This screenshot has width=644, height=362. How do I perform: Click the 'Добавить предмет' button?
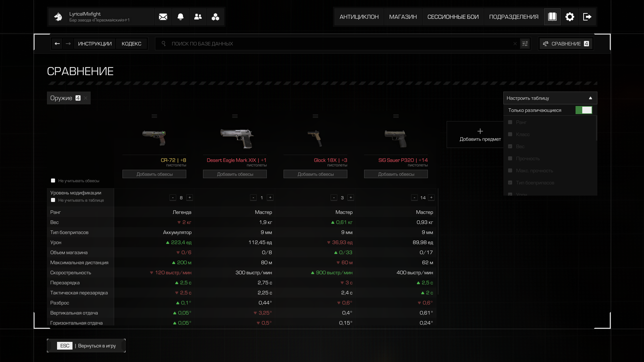480,135
